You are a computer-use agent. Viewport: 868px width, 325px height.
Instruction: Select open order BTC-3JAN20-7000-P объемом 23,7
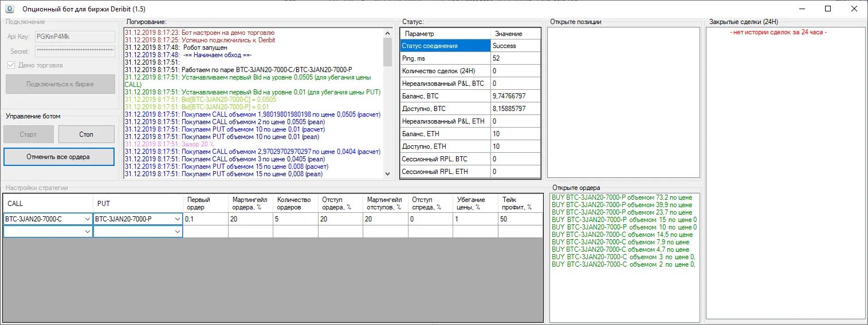(622, 212)
